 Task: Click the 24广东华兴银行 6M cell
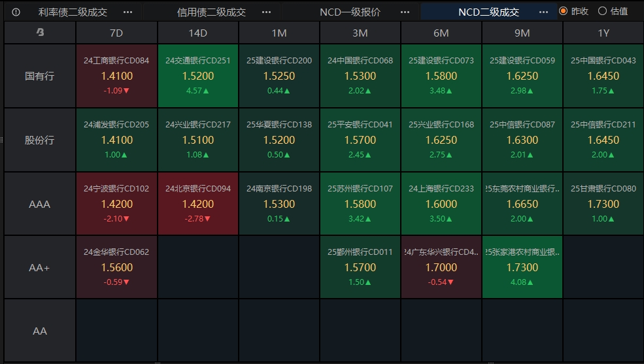pos(441,267)
